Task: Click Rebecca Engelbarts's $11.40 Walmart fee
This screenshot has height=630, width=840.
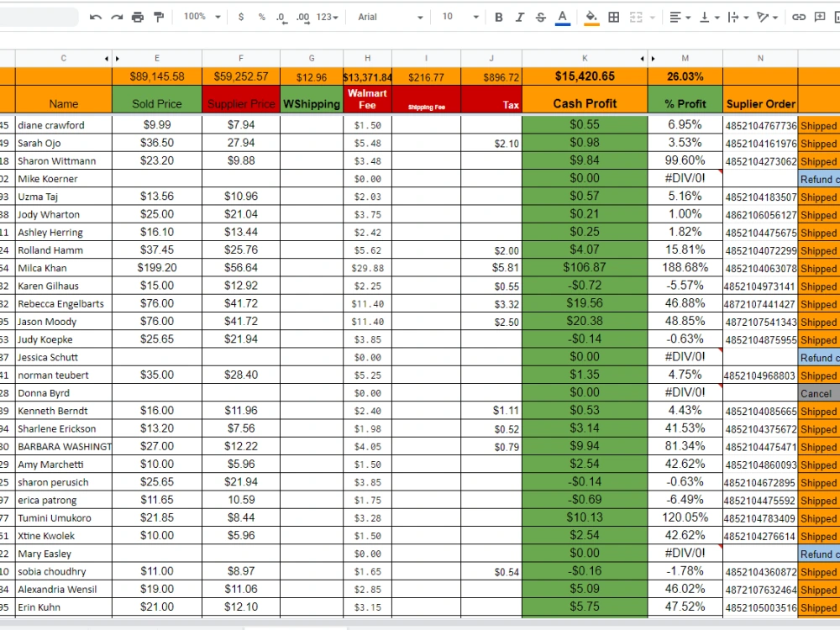Action: 368,304
